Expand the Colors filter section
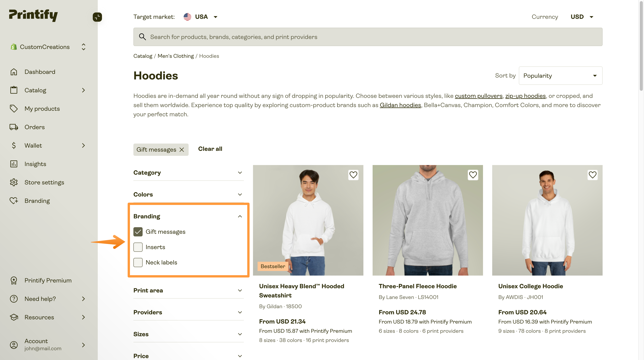644x360 pixels. [188, 195]
